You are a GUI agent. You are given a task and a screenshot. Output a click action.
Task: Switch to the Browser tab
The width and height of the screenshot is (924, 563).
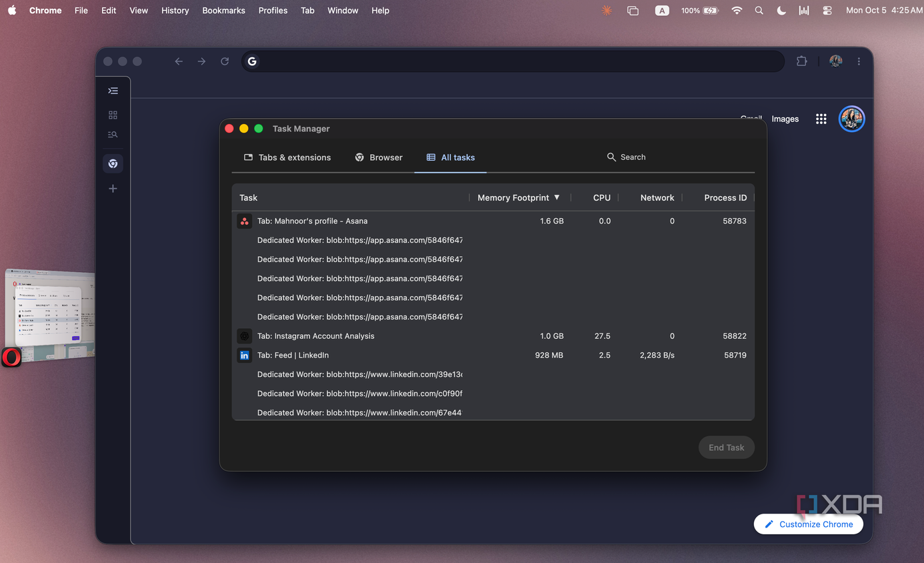tap(379, 157)
